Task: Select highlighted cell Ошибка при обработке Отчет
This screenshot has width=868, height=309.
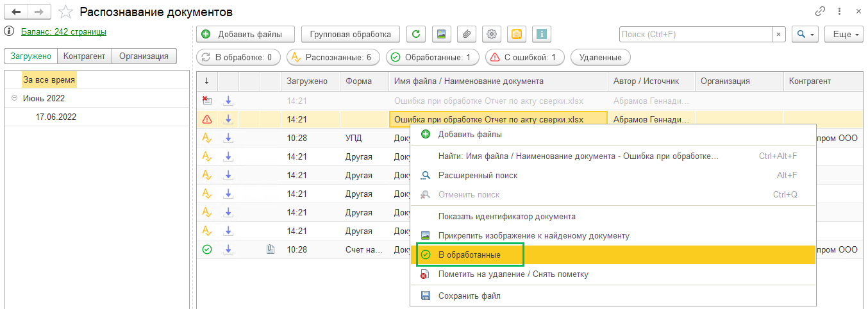Action: [498, 119]
